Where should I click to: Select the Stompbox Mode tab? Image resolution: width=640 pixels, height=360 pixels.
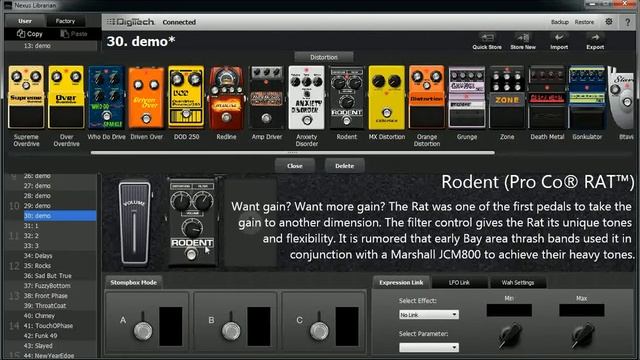pyautogui.click(x=133, y=282)
